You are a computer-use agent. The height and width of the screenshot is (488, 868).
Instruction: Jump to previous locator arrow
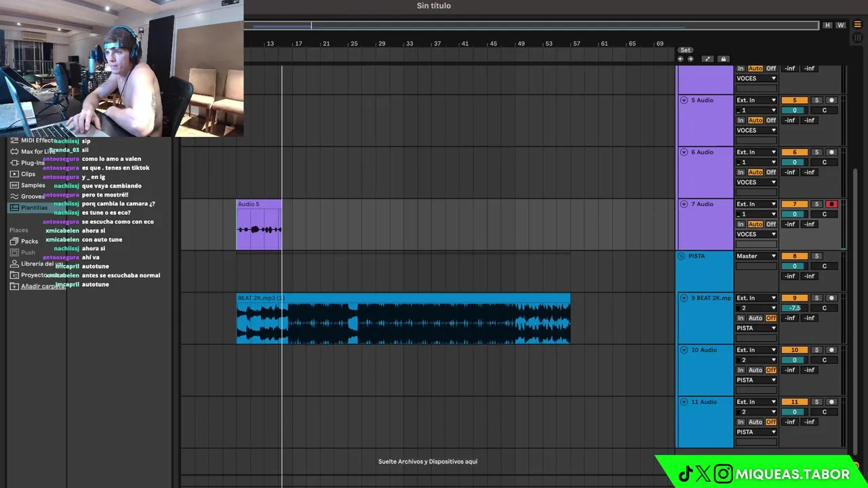tap(681, 59)
